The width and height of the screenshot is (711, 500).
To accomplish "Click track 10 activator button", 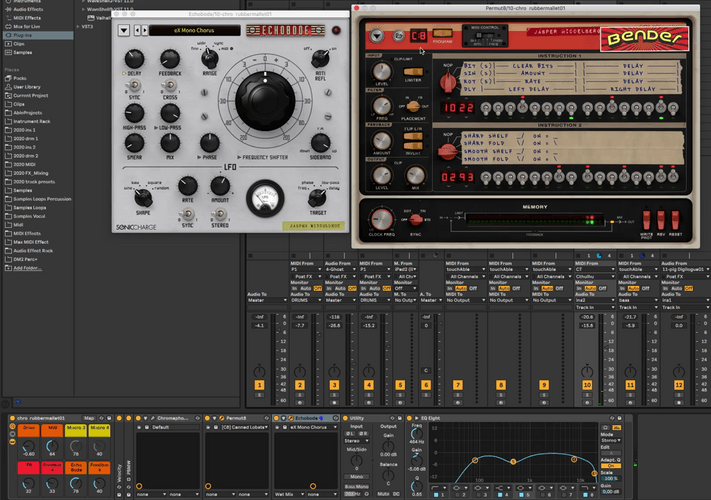I will (587, 385).
